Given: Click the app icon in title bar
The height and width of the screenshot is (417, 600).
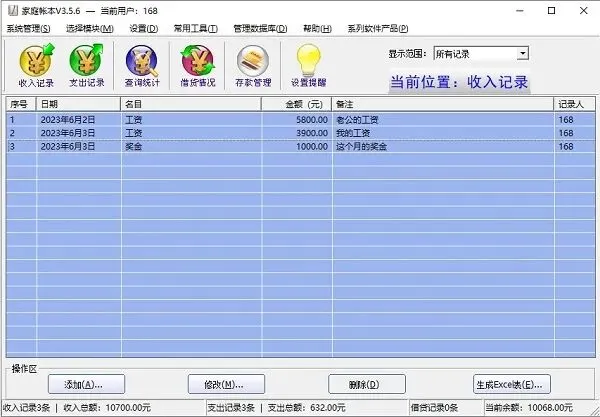Looking at the screenshot, I should click(13, 10).
